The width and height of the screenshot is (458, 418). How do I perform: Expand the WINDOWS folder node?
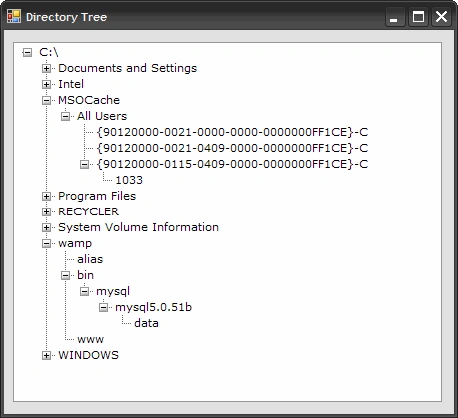pyautogui.click(x=46, y=356)
